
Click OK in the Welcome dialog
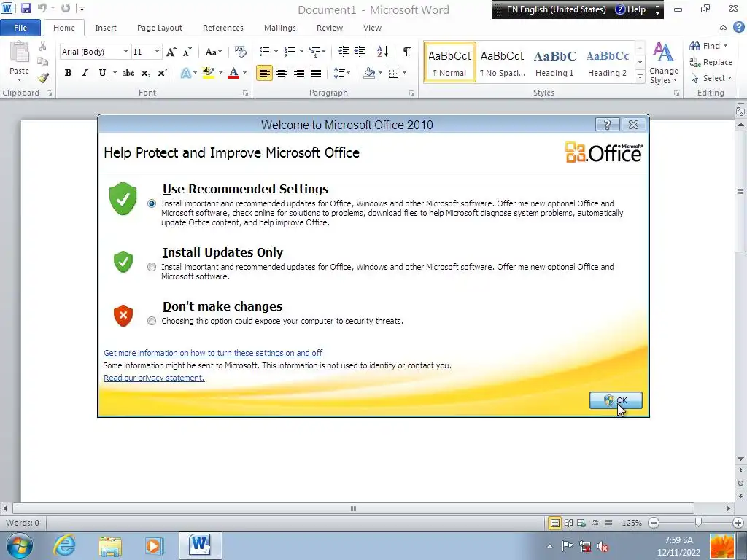coord(616,400)
